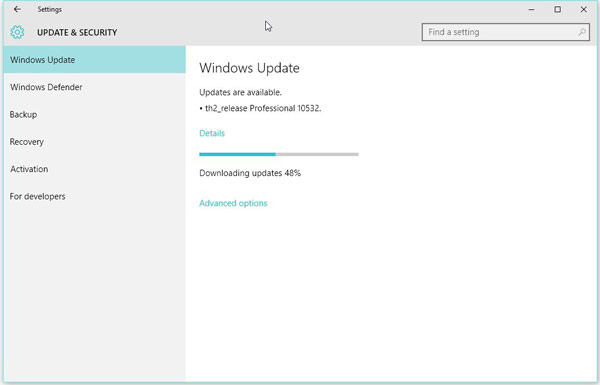Screen dimensions: 600x385
Task: Open the Details link
Action: pyautogui.click(x=212, y=133)
